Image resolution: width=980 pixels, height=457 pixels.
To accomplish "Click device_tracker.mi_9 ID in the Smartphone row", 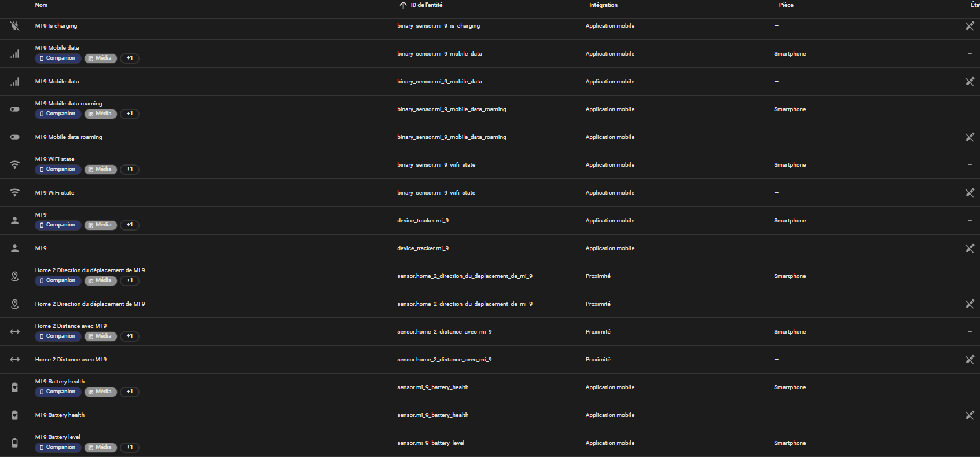I will (x=423, y=221).
